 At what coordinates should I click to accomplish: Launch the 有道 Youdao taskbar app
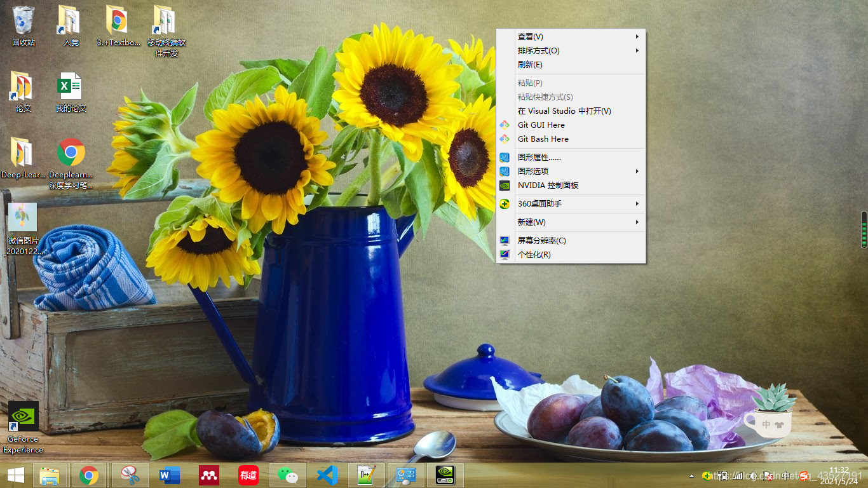(x=248, y=475)
